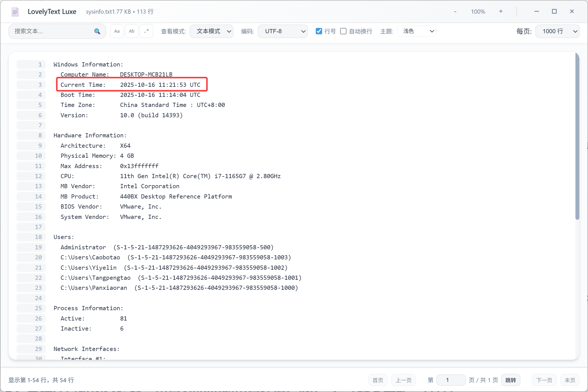The width and height of the screenshot is (588, 392).
Task: Open the UTF-8 encoding dropdown
Action: point(283,31)
